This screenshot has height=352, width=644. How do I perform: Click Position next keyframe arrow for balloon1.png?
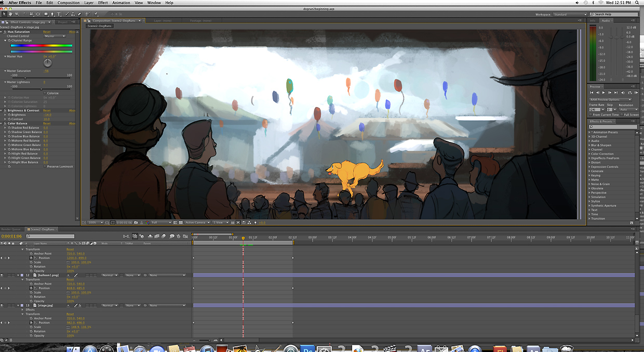[x=9, y=288]
